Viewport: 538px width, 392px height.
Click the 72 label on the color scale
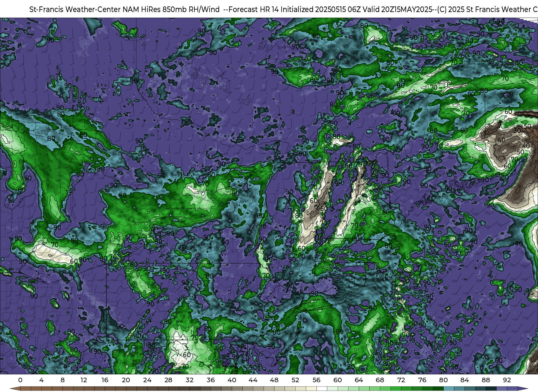tap(401, 380)
